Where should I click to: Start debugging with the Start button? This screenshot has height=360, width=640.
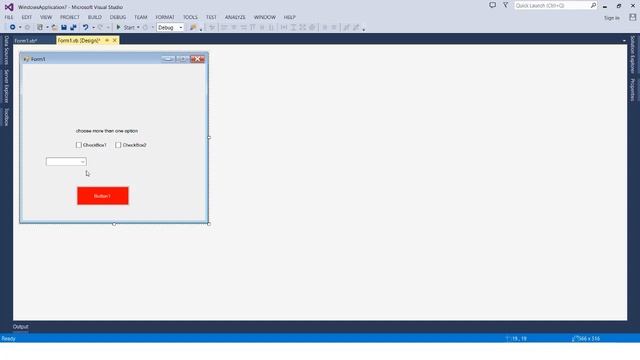[x=126, y=27]
